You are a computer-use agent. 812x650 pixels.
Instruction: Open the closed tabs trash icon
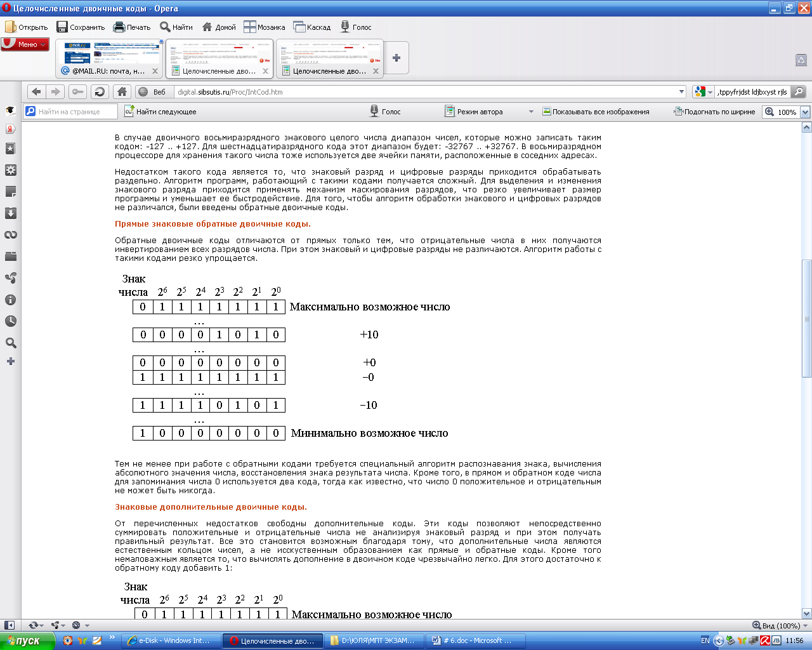tap(801, 60)
